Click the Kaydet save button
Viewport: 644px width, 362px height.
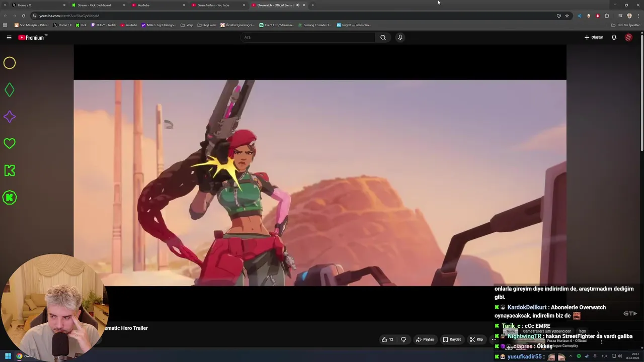(x=451, y=339)
